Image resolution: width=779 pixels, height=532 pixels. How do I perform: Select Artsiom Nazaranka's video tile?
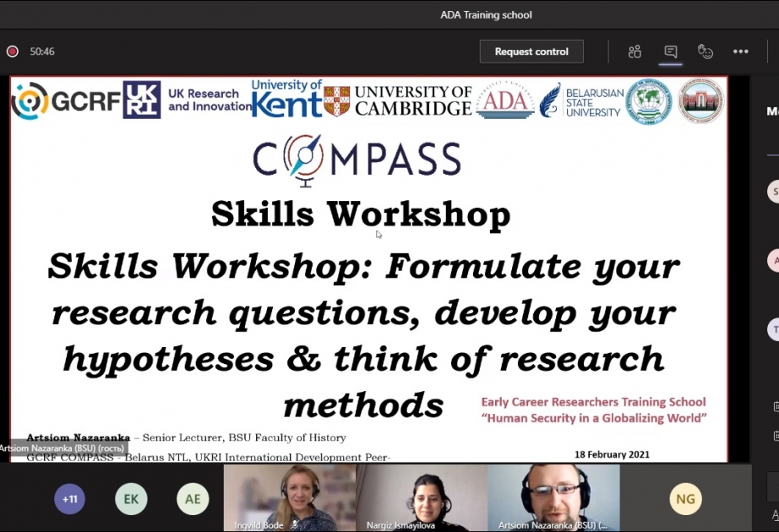[x=554, y=497]
